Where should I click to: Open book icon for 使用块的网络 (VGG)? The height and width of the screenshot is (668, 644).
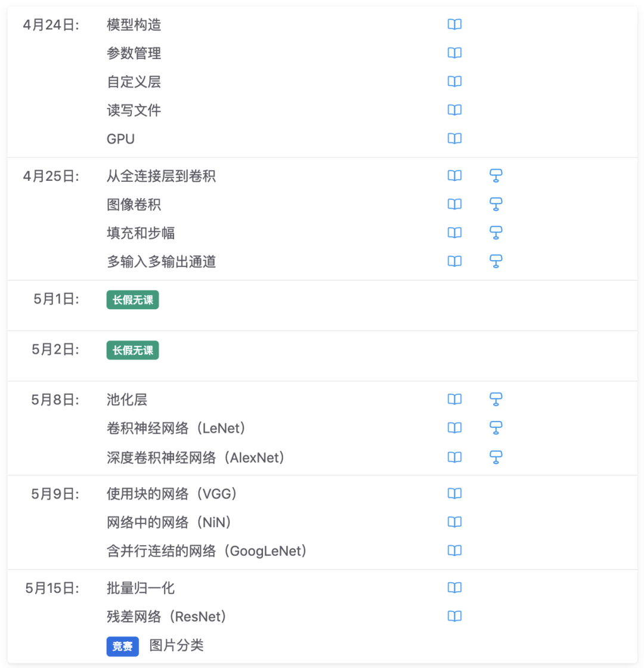point(454,493)
